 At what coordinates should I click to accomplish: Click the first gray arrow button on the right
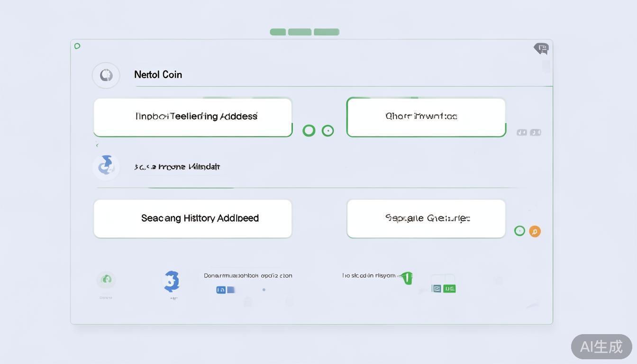pyautogui.click(x=522, y=133)
